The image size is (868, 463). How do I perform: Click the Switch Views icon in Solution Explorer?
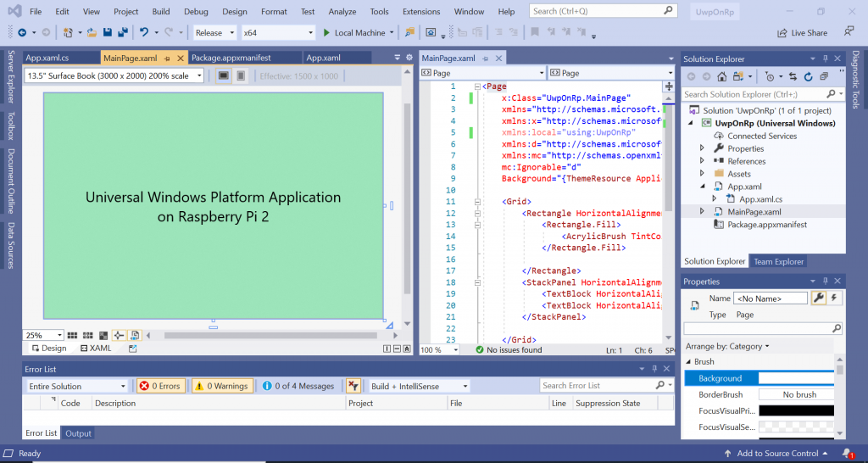[x=738, y=76]
